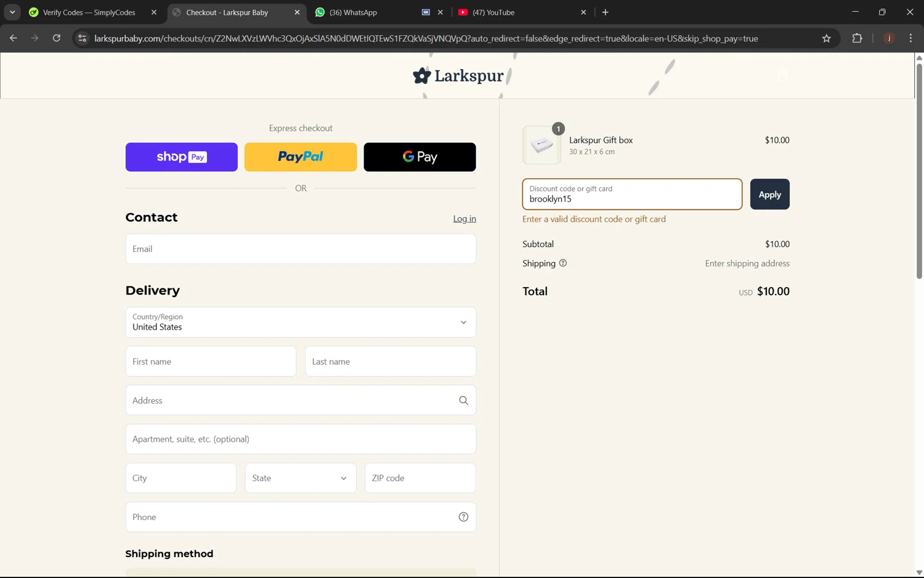
Task: Click the vertical page scrollbar
Action: tap(919, 171)
